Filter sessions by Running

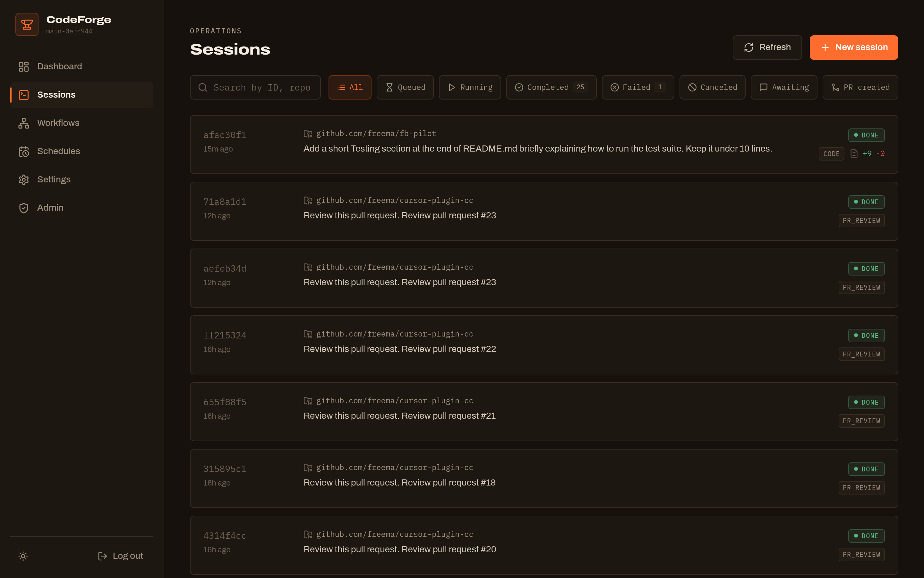point(470,88)
